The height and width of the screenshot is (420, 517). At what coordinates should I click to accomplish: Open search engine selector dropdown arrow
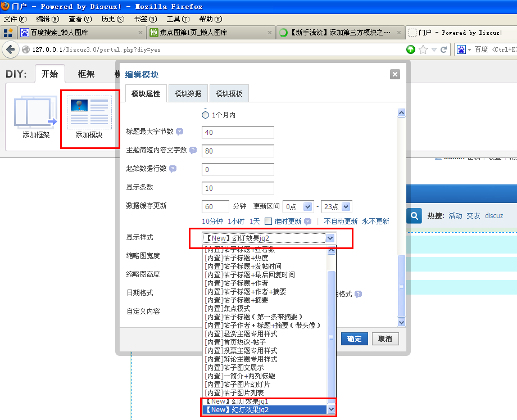coord(469,50)
